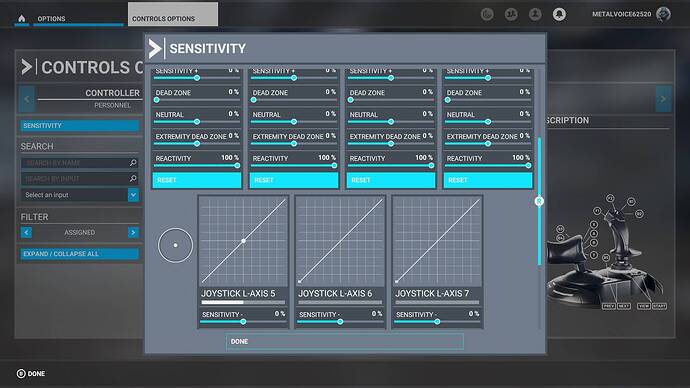Go to the previous controller with the left arrow
This screenshot has height=388, width=690.
[26, 99]
